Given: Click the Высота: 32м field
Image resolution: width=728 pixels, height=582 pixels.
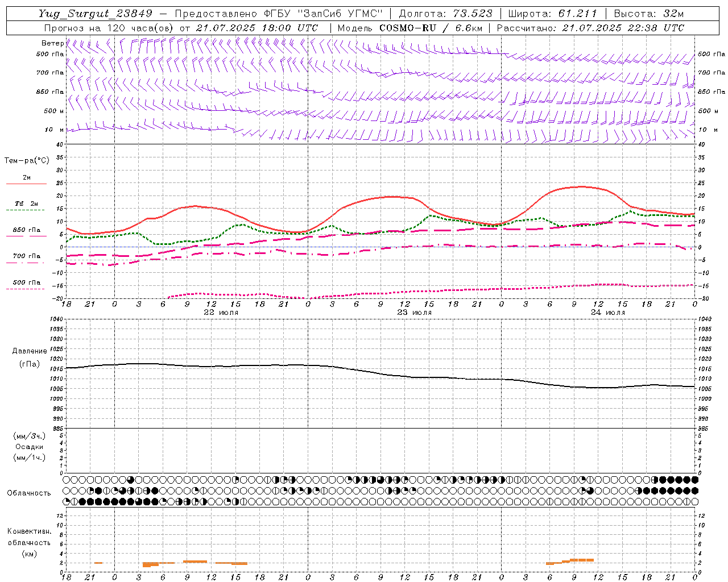Looking at the screenshot, I should [x=648, y=14].
